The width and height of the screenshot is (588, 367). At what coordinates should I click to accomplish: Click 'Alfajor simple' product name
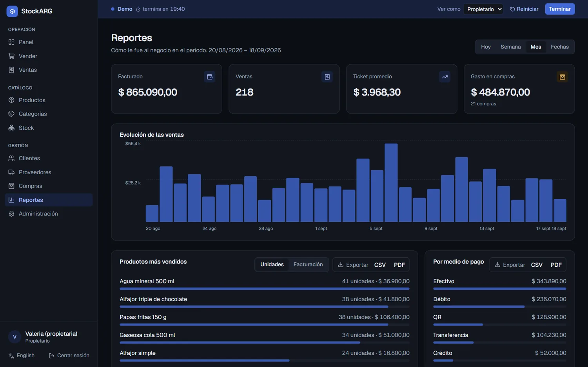click(x=138, y=353)
